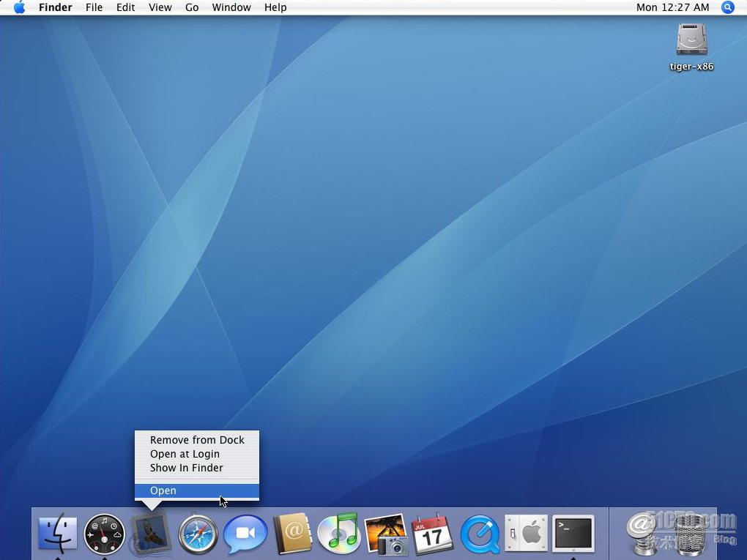Viewport: 747px width, 560px height.
Task: Click the @ spring website icon in Dock
Action: click(643, 534)
